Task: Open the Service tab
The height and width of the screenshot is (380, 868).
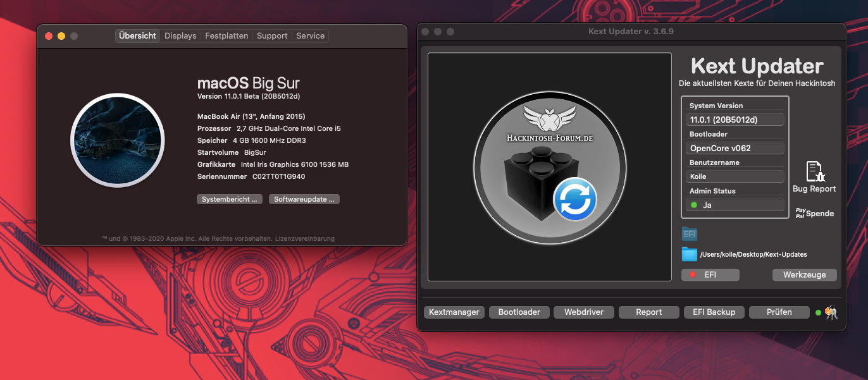Action: 311,36
